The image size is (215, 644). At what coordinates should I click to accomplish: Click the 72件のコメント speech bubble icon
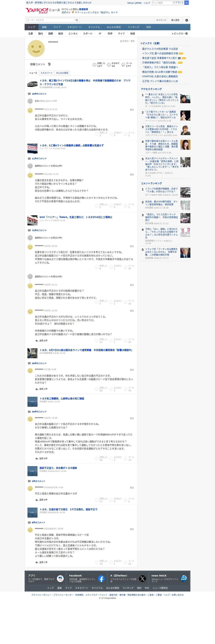(x=29, y=231)
